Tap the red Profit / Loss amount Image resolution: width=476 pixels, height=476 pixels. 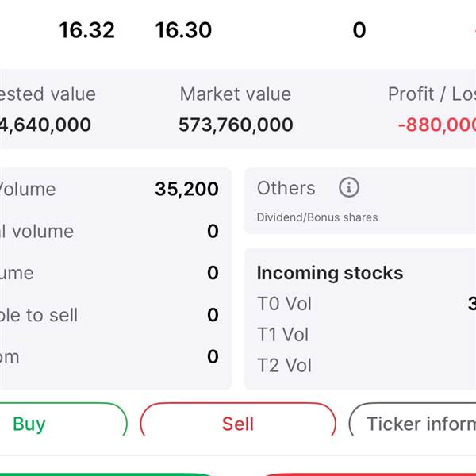[436, 125]
